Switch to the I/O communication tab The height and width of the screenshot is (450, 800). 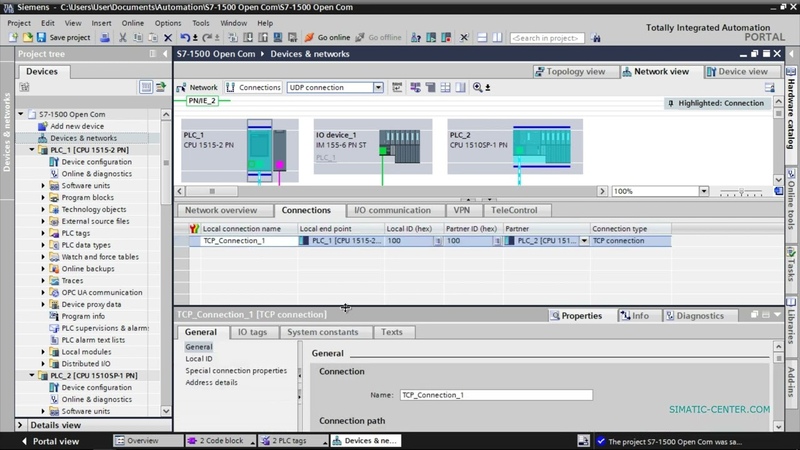(392, 210)
